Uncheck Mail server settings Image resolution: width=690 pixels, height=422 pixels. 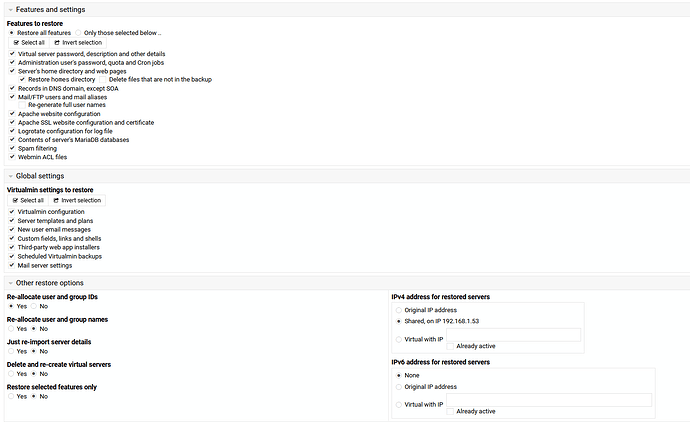pyautogui.click(x=11, y=265)
